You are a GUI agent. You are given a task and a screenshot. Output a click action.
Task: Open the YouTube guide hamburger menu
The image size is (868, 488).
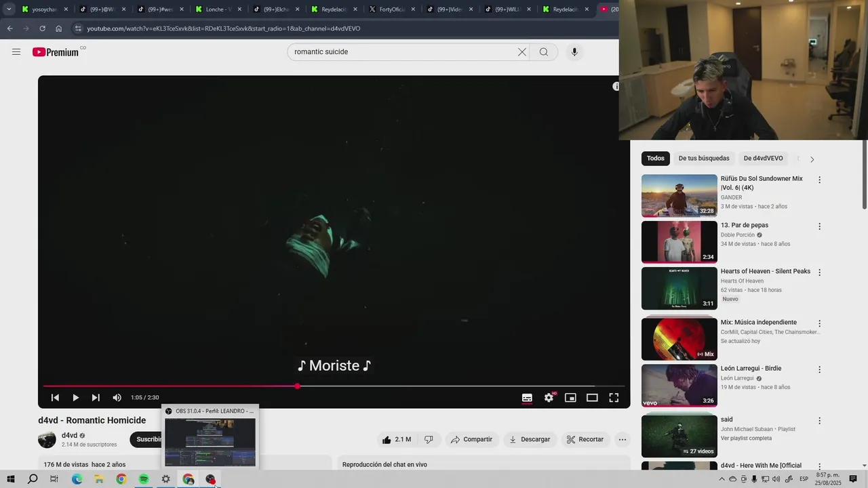[x=16, y=52]
